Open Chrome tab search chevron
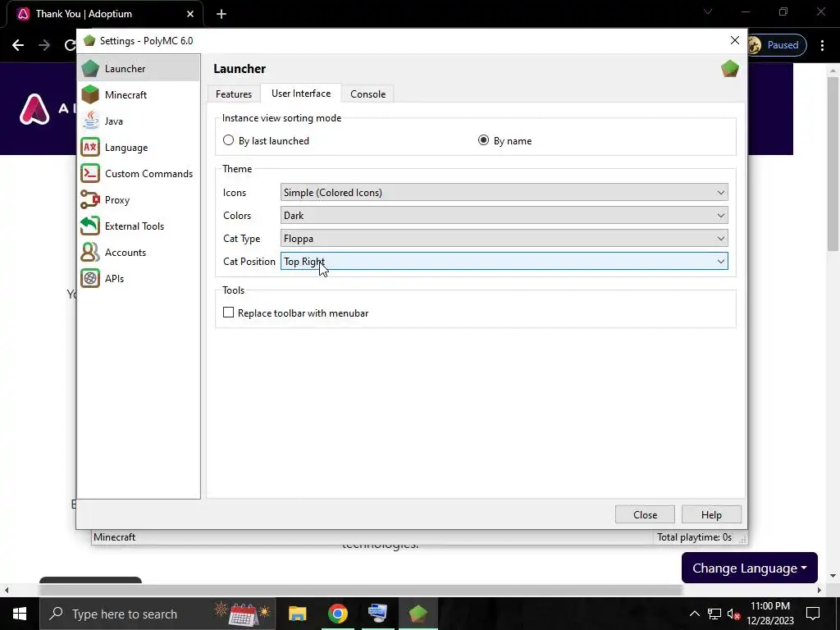 click(708, 11)
